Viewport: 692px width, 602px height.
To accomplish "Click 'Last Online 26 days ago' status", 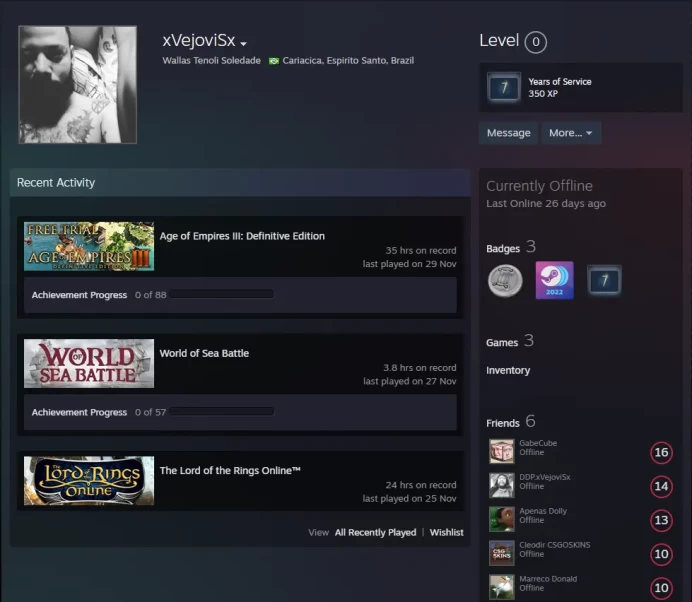I will [x=546, y=203].
